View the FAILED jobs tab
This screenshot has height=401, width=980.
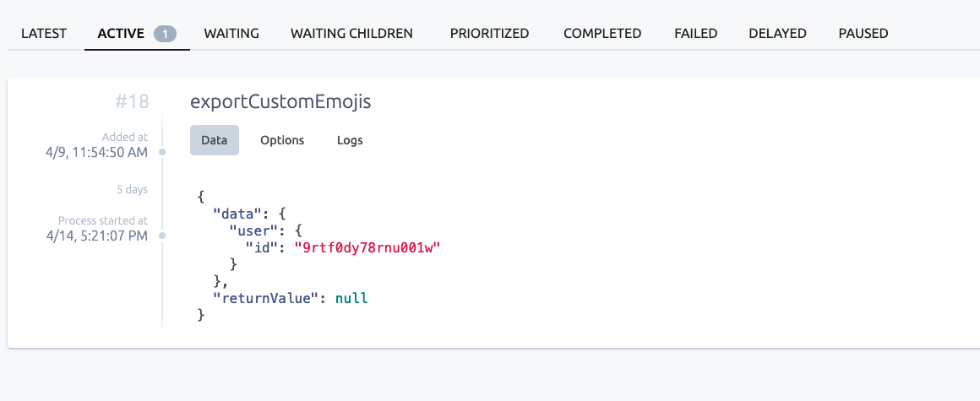695,33
